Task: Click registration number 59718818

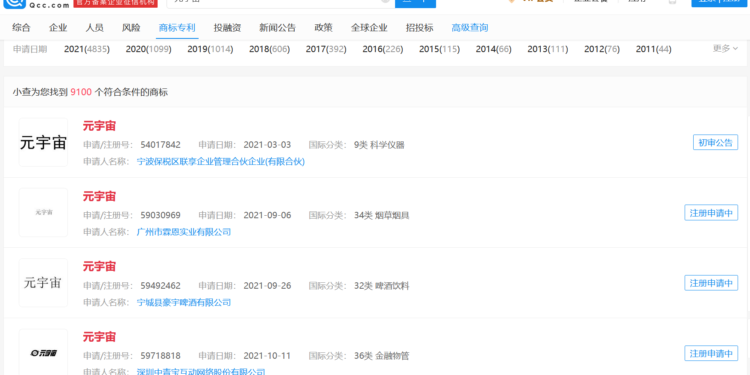Action: coord(161,356)
